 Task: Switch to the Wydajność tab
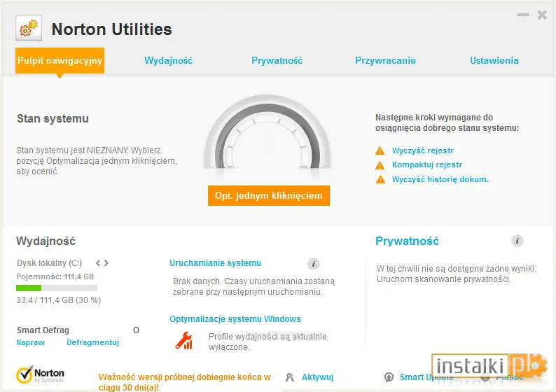(x=169, y=61)
